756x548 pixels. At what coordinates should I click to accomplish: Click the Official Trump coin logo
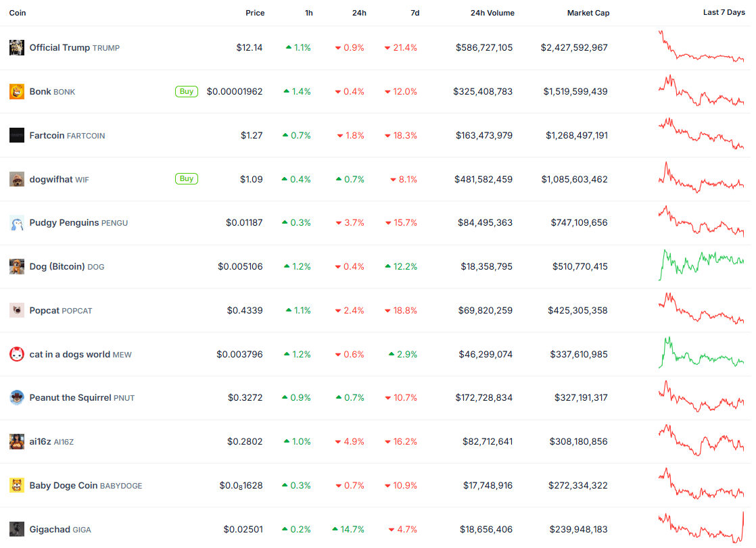[x=16, y=47]
